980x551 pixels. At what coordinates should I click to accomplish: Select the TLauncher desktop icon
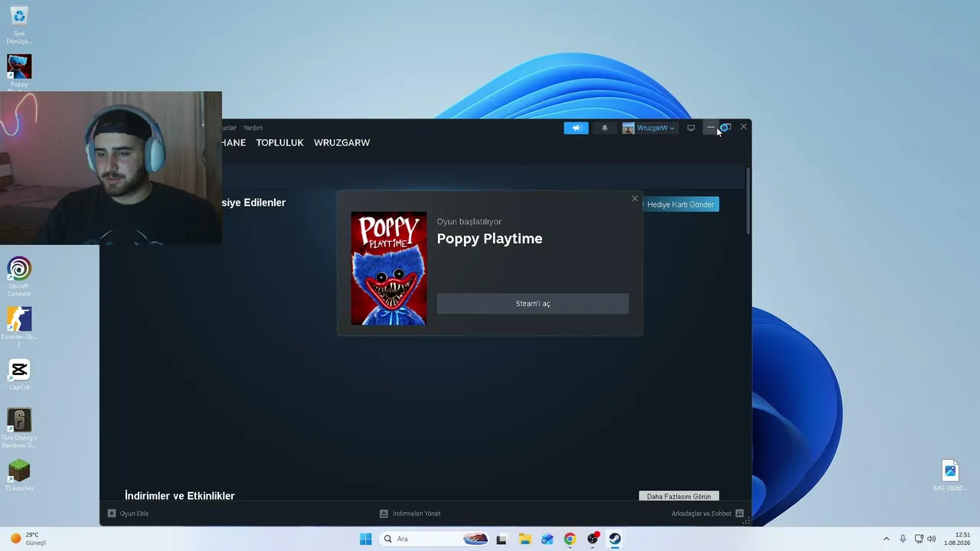19,474
